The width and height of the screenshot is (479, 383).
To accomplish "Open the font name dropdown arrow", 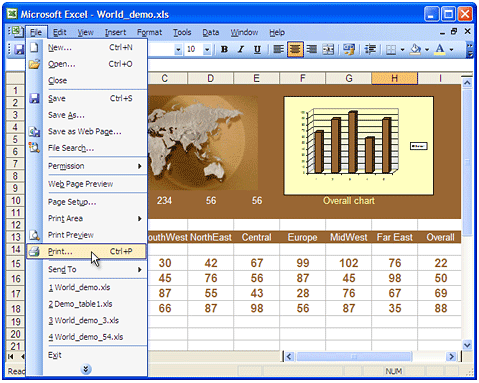I will pos(178,50).
